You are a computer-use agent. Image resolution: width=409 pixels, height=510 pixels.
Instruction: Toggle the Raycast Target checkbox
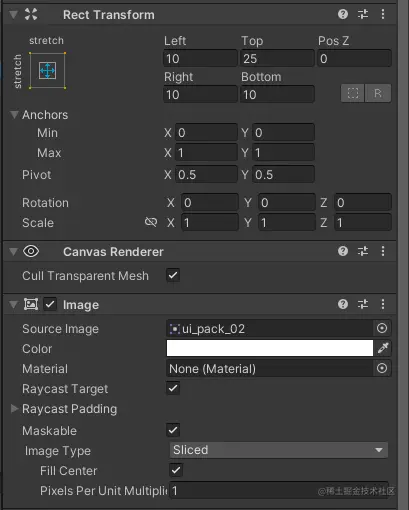click(173, 388)
